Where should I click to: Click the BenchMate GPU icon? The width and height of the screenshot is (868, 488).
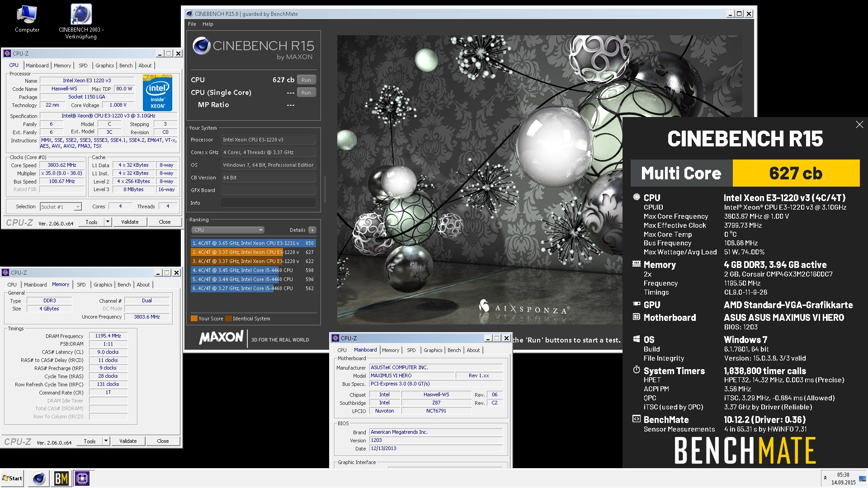click(x=637, y=304)
